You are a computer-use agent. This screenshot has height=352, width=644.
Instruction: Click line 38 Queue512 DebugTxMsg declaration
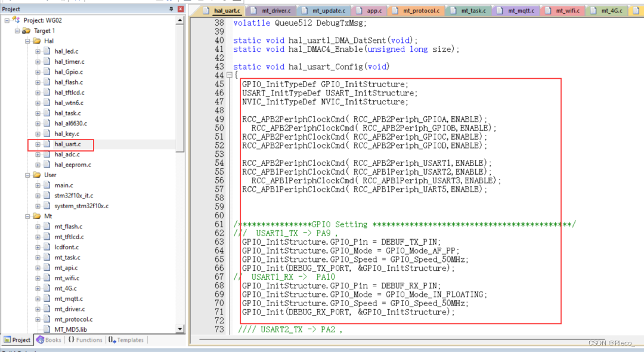pos(300,23)
